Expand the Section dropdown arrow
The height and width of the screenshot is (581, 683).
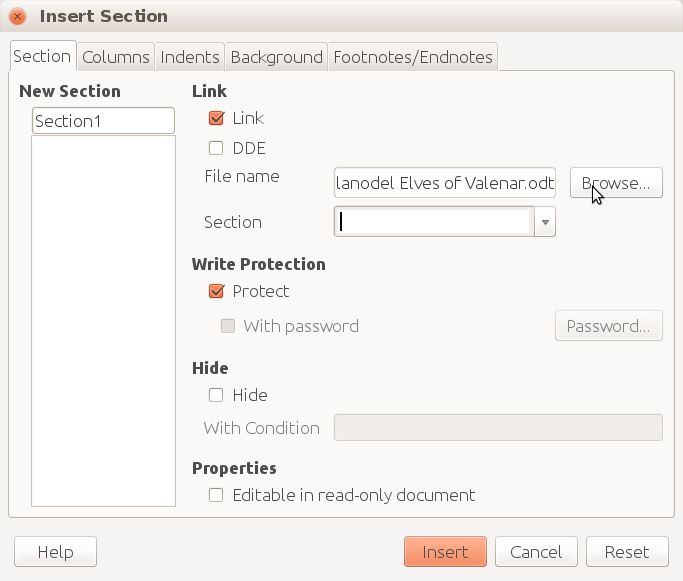pyautogui.click(x=545, y=222)
